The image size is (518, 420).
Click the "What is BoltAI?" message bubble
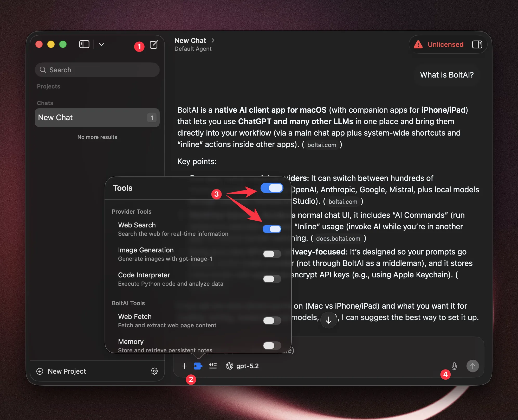447,75
